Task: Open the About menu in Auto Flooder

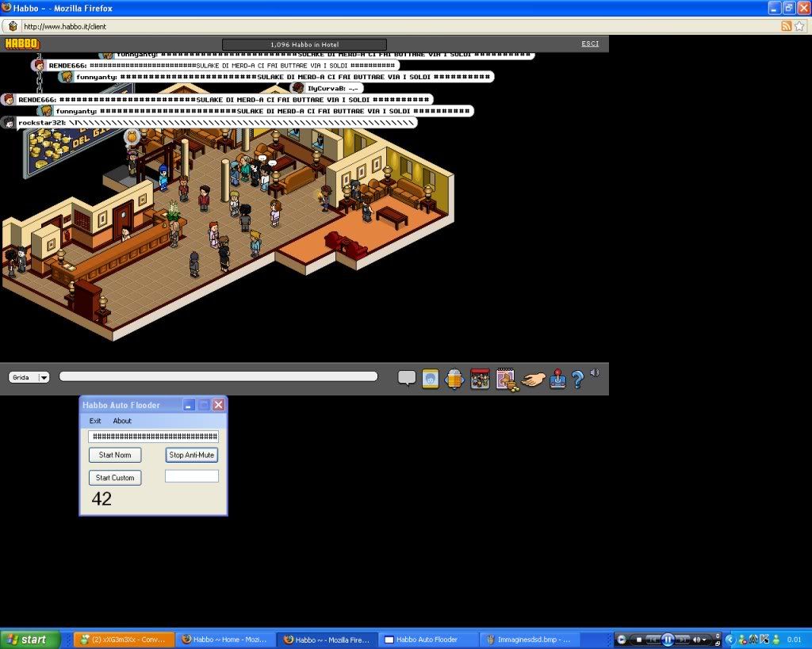Action: pos(122,421)
